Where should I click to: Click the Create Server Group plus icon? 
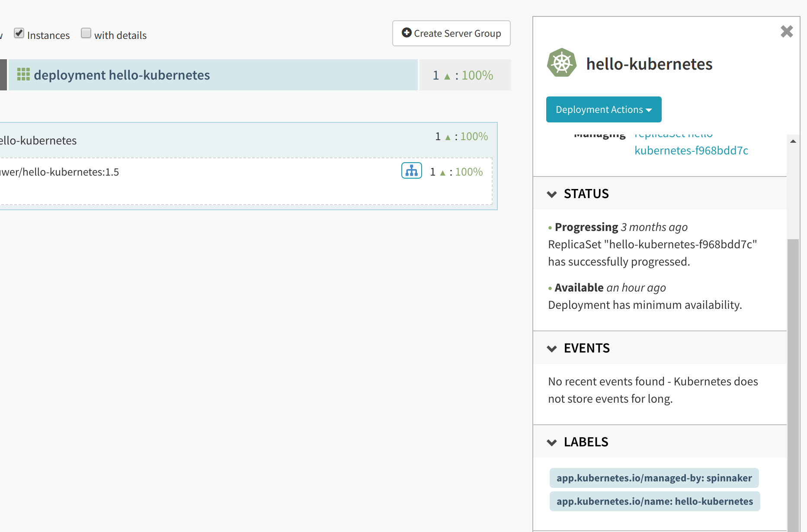407,33
